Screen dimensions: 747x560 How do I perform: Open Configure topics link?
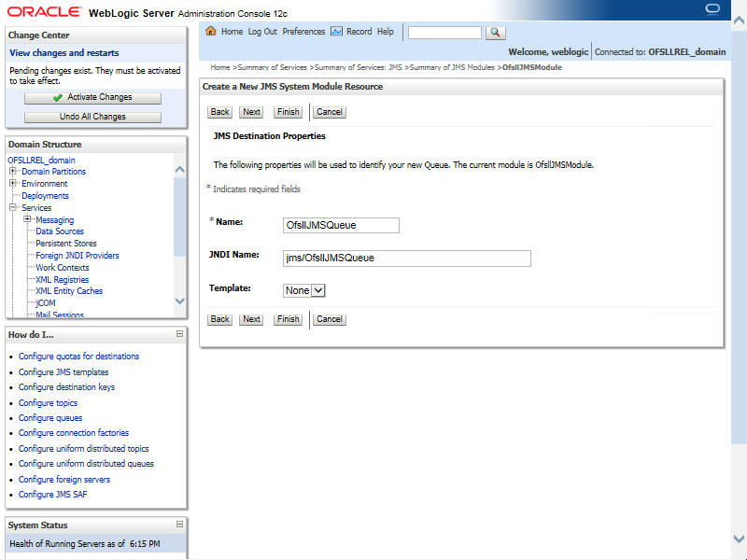coord(49,403)
